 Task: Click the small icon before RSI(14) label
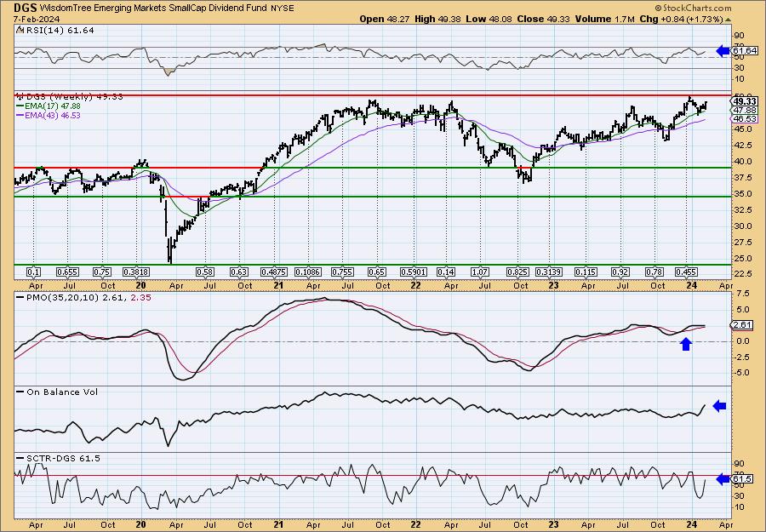tap(19, 30)
